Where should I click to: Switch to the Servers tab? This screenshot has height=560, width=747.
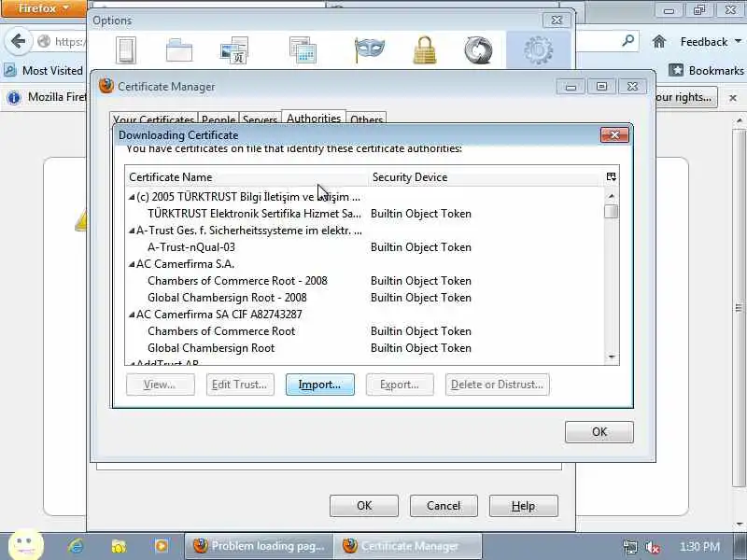[x=260, y=119]
